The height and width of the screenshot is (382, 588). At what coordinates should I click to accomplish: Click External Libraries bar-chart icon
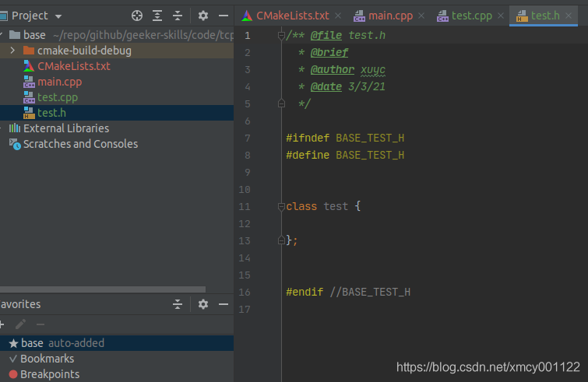(x=15, y=128)
